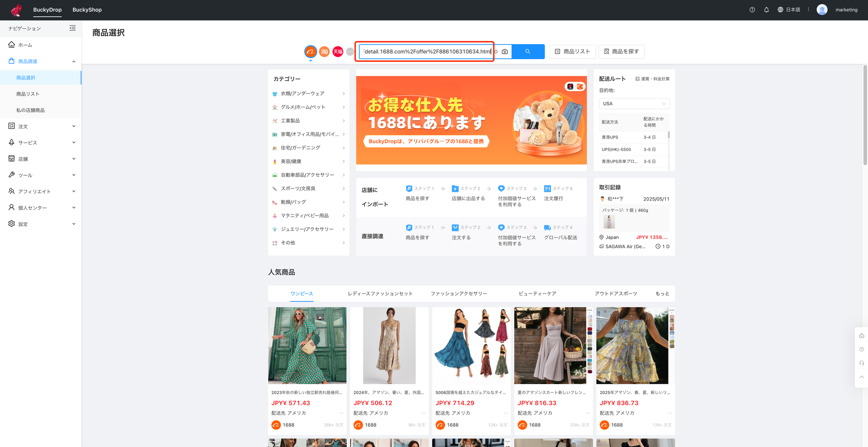Open the USA destination dropdown
Image resolution: width=868 pixels, height=447 pixels.
click(x=634, y=104)
